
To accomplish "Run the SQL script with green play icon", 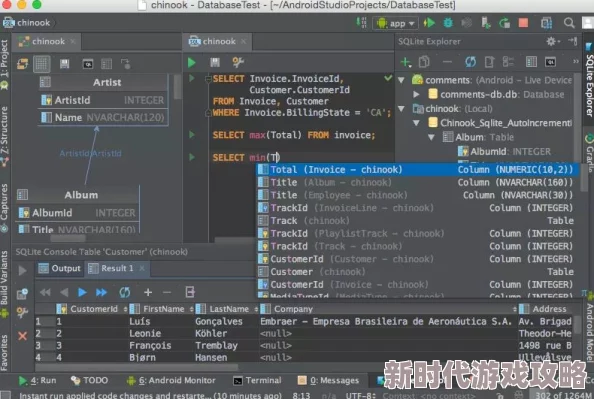I will point(192,62).
